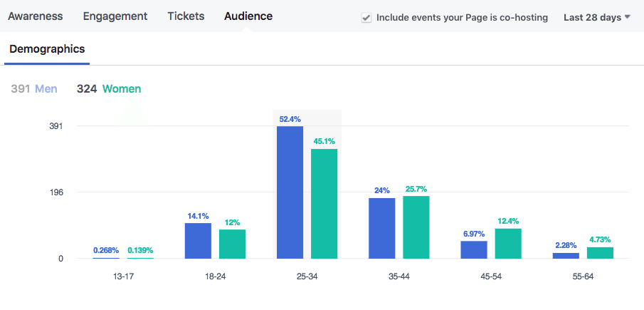The width and height of the screenshot is (644, 310).
Task: Click the green 4.73% bar for 55-64
Action: [x=600, y=252]
